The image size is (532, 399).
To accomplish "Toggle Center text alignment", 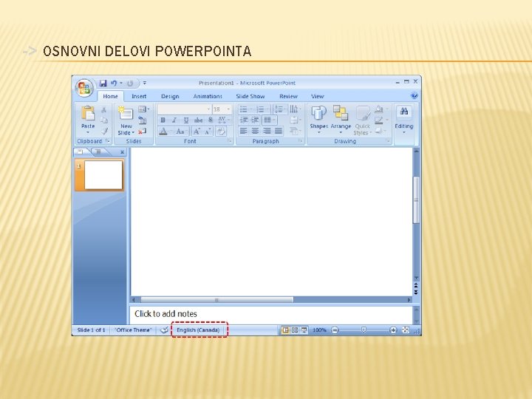I will pos(255,131).
